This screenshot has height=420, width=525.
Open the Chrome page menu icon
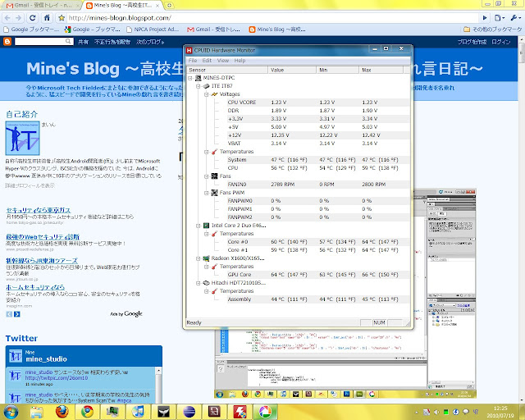coord(500,18)
